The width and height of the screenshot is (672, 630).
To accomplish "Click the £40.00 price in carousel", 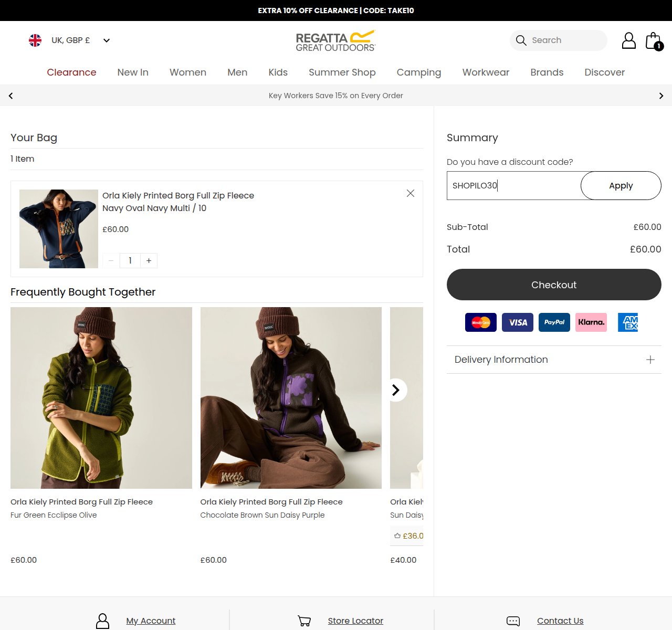I will click(403, 560).
